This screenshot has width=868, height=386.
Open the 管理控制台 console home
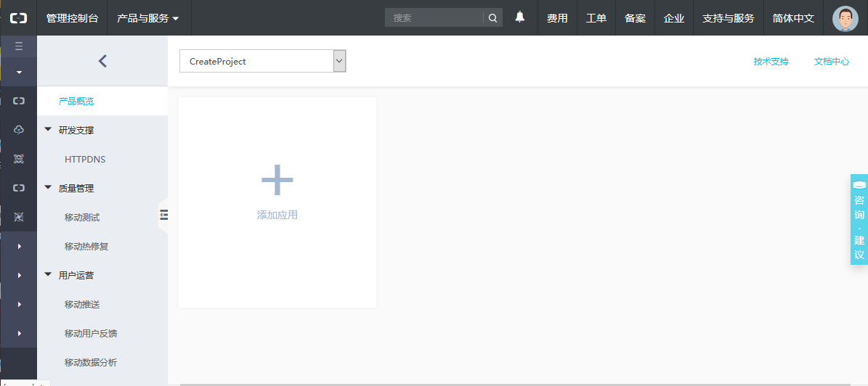pyautogui.click(x=72, y=17)
